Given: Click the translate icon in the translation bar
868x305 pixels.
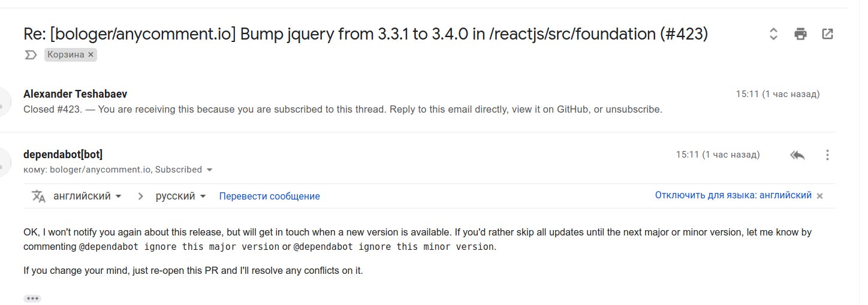Looking at the screenshot, I should pos(38,197).
